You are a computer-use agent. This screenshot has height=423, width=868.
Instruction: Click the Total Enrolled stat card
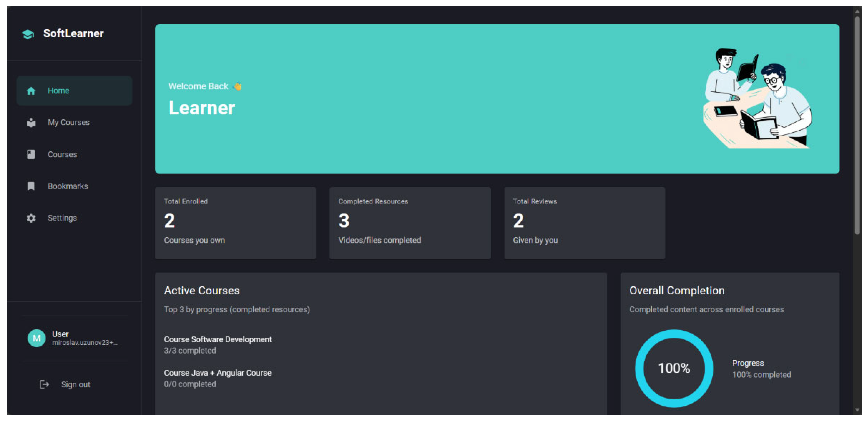(235, 223)
